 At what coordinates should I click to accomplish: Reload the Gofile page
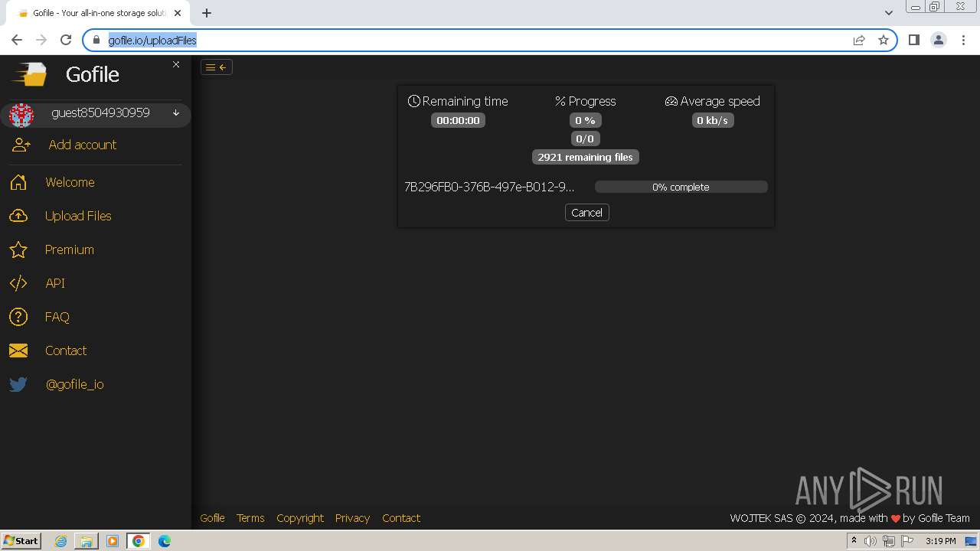click(66, 40)
